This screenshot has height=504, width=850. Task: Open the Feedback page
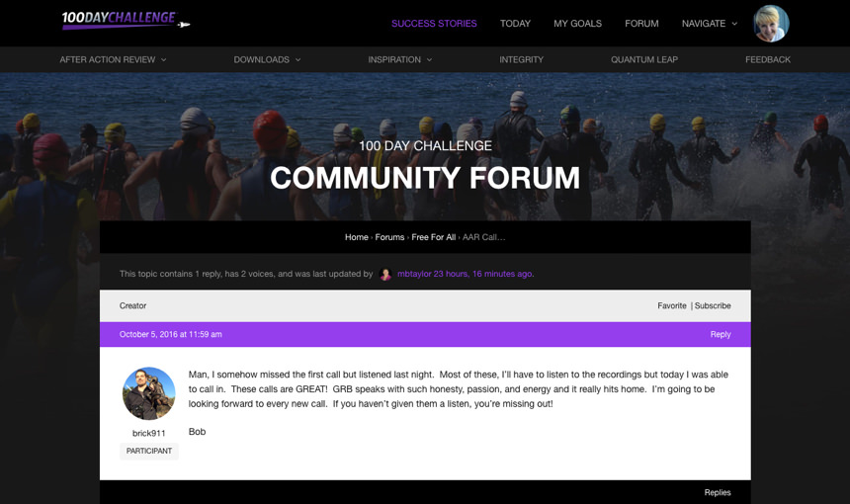click(x=767, y=60)
